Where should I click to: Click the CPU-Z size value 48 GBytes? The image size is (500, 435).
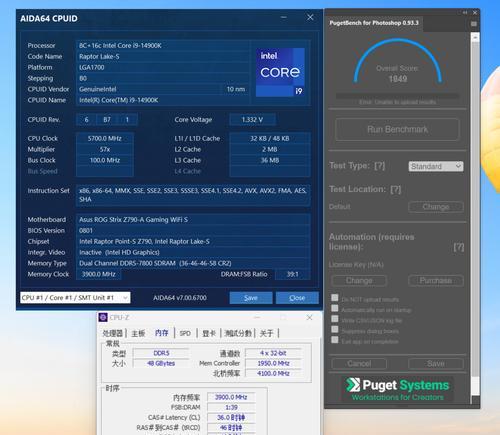pos(161,363)
